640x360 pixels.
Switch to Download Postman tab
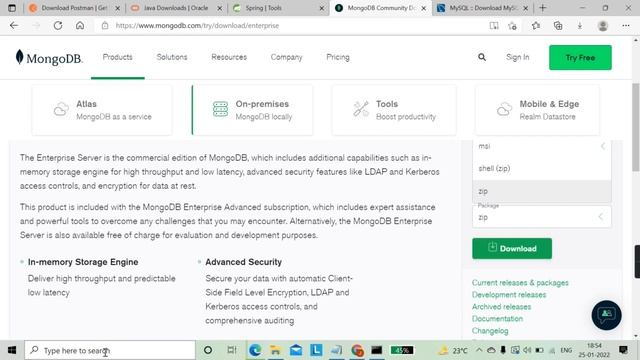point(74,8)
